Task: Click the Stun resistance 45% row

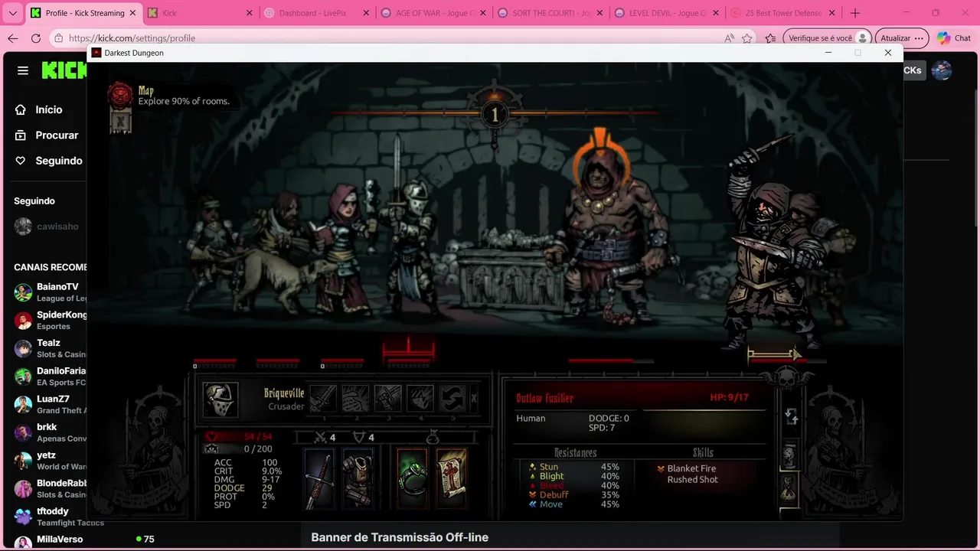Action: point(574,467)
